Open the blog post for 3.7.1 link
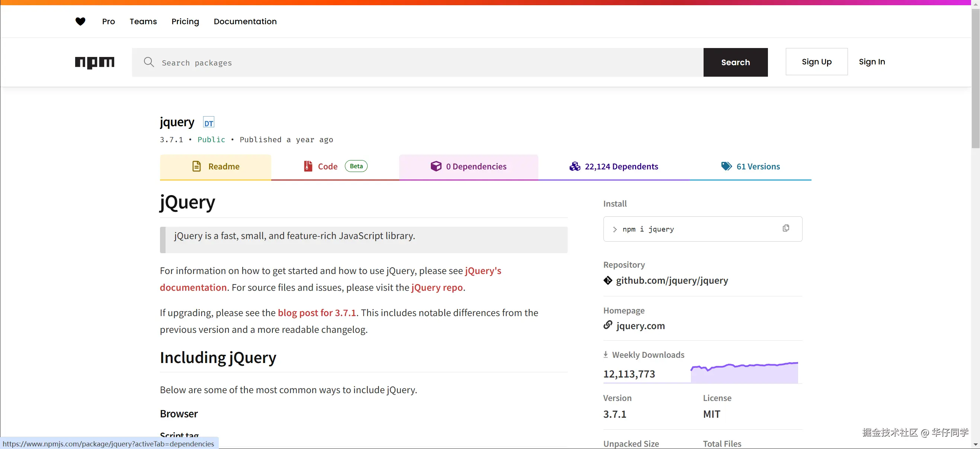 pyautogui.click(x=317, y=313)
